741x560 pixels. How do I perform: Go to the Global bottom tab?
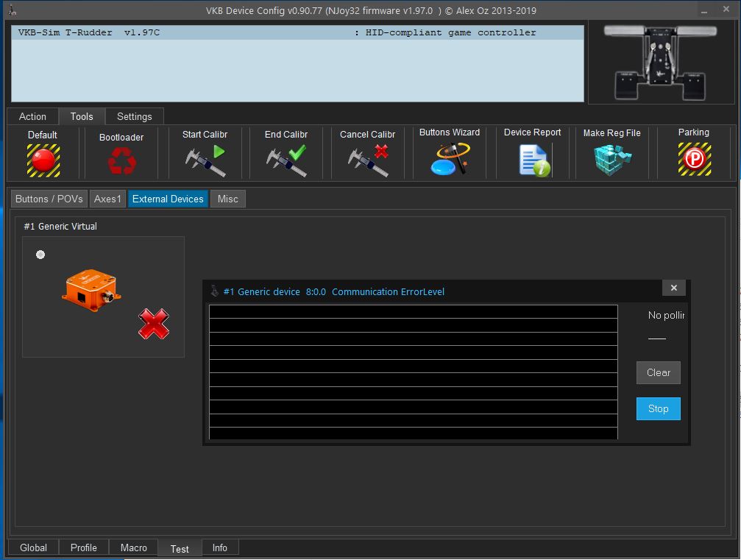(x=34, y=547)
